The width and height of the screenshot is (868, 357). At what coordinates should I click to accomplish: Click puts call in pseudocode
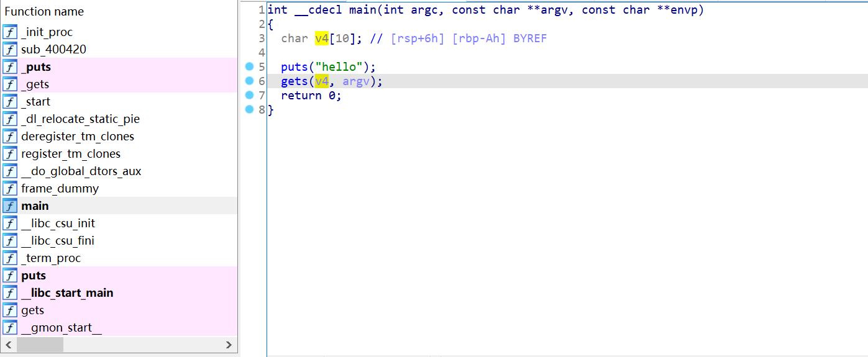click(x=295, y=67)
